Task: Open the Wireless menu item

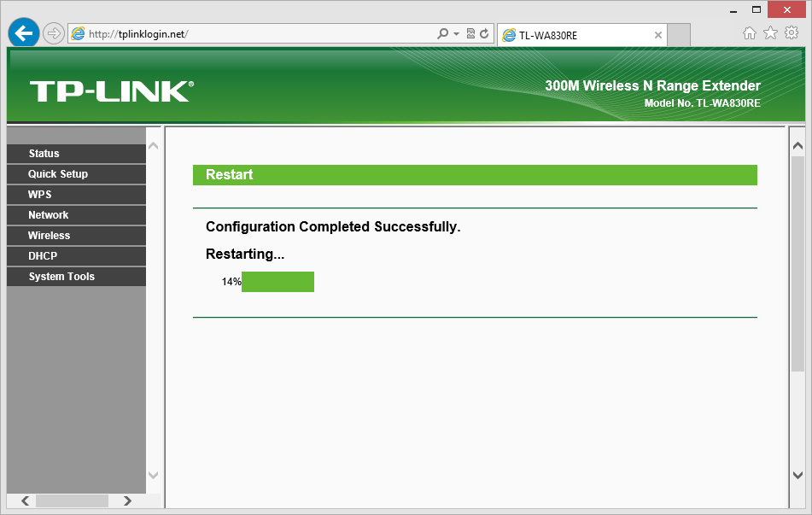Action: click(x=77, y=235)
